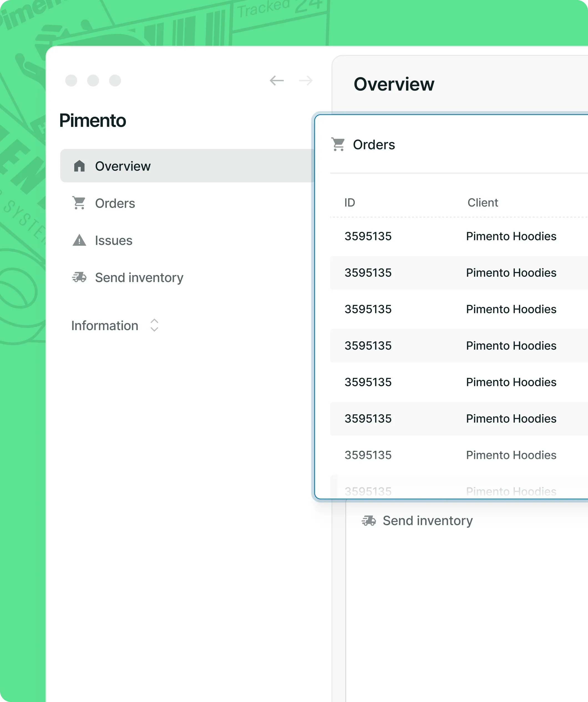Expand the Information section chevrons

pyautogui.click(x=154, y=325)
